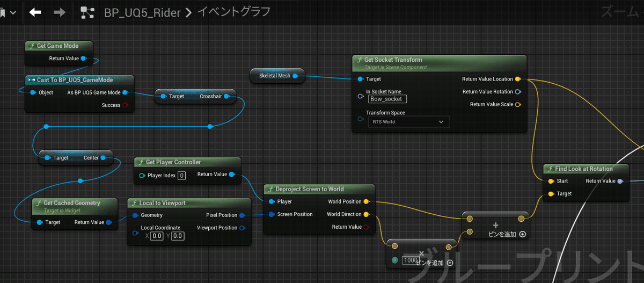
Task: Edit the Local Coordinate X value
Action: (157, 236)
